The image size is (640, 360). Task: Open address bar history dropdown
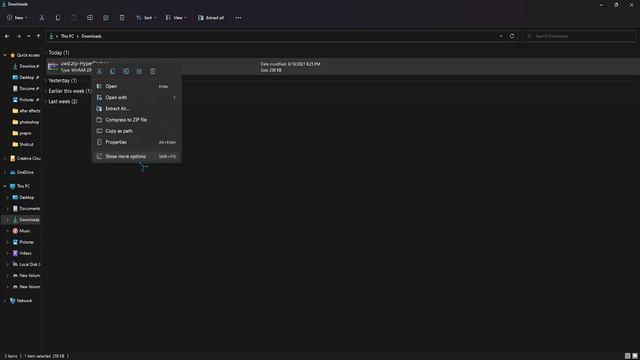coord(501,36)
